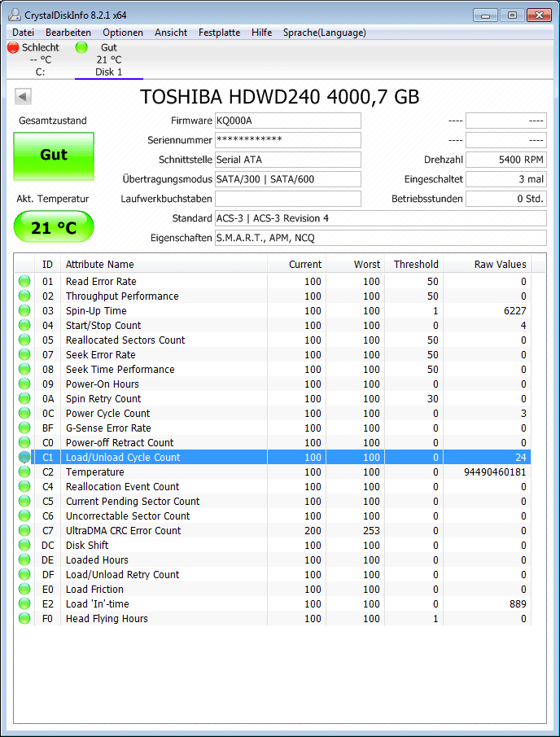The width and height of the screenshot is (560, 737).
Task: Click the 21 °C temperature button
Action: pyautogui.click(x=54, y=226)
